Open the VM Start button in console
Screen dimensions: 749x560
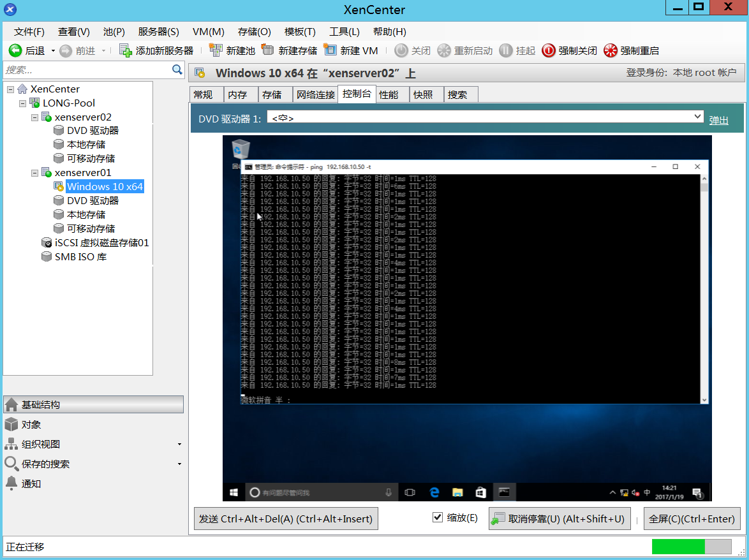(234, 492)
